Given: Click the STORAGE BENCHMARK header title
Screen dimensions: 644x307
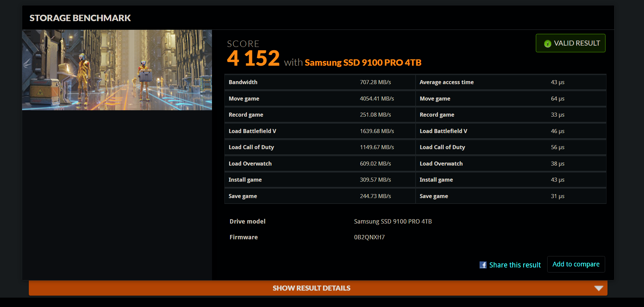Looking at the screenshot, I should (x=80, y=18).
